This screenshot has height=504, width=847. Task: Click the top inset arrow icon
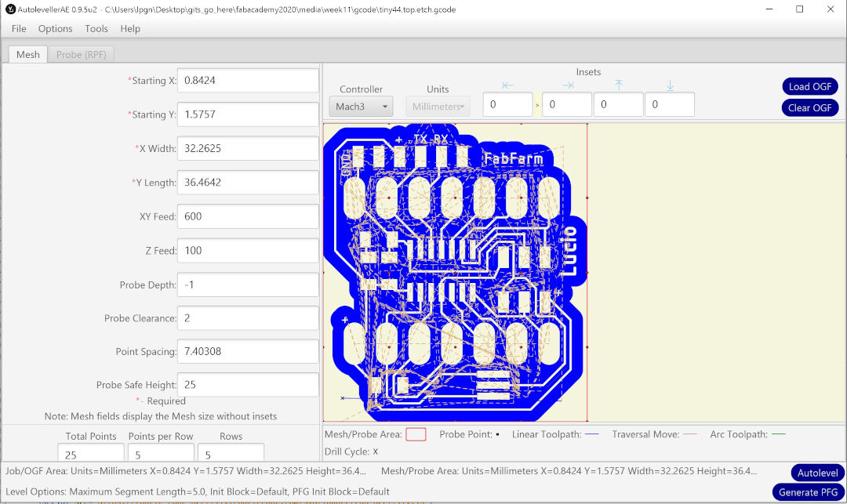[618, 85]
